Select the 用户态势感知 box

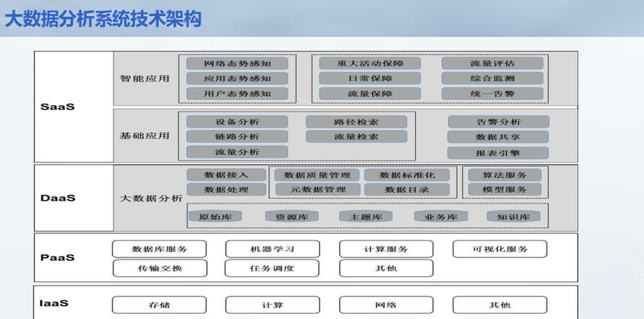pyautogui.click(x=237, y=94)
